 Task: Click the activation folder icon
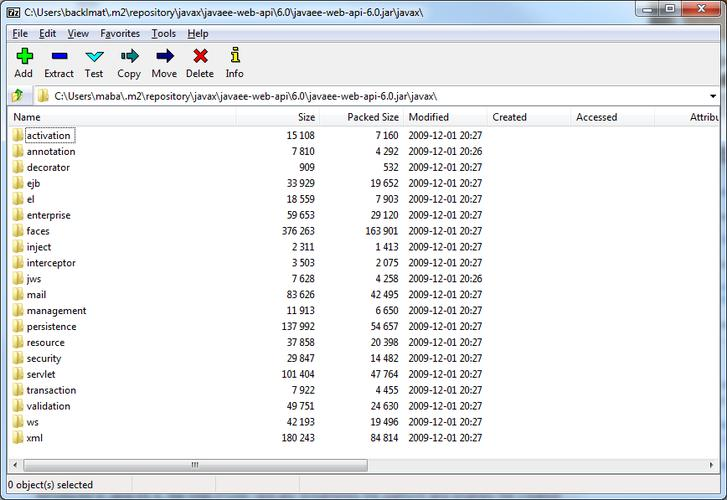18,135
